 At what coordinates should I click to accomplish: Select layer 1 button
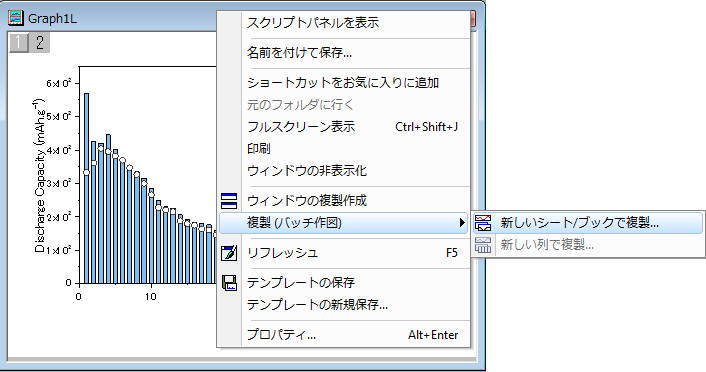(18, 43)
